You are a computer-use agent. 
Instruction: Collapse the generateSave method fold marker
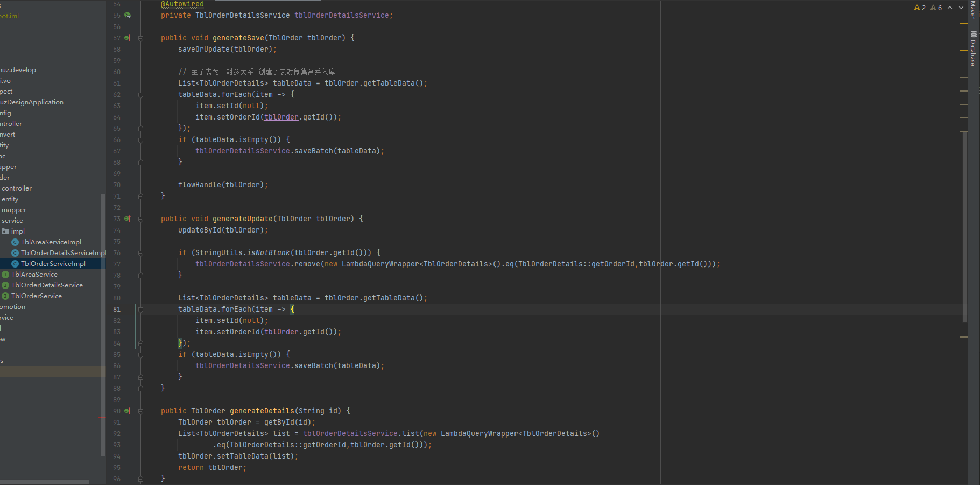pos(140,38)
